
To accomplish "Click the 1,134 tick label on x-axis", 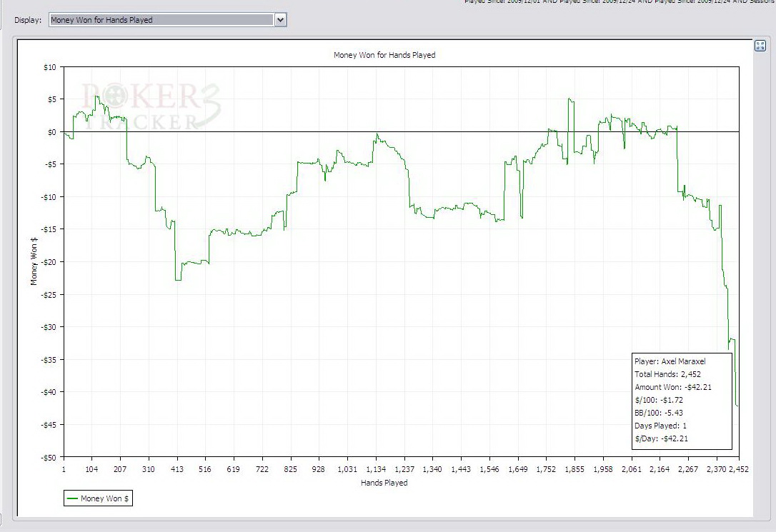I will pos(376,469).
